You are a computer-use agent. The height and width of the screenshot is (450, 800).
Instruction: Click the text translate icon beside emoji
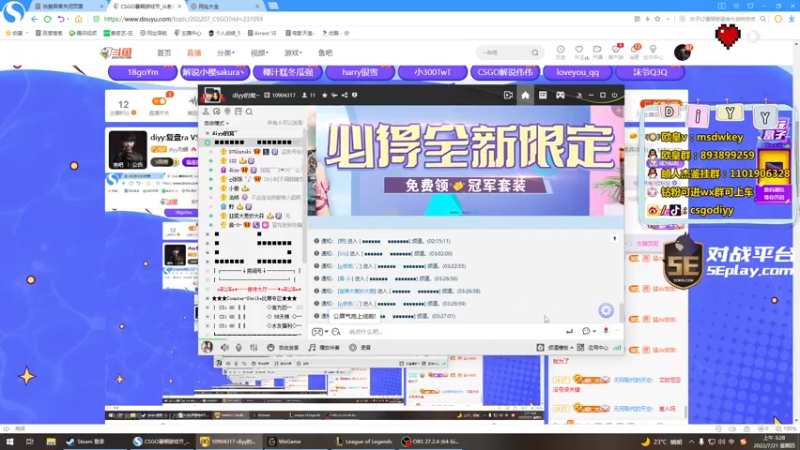(x=336, y=332)
